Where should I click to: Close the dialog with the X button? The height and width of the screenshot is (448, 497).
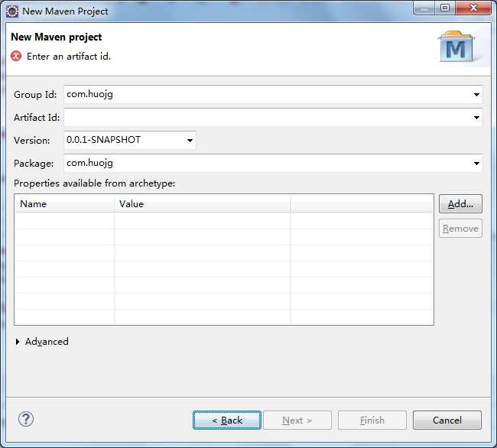coord(473,8)
